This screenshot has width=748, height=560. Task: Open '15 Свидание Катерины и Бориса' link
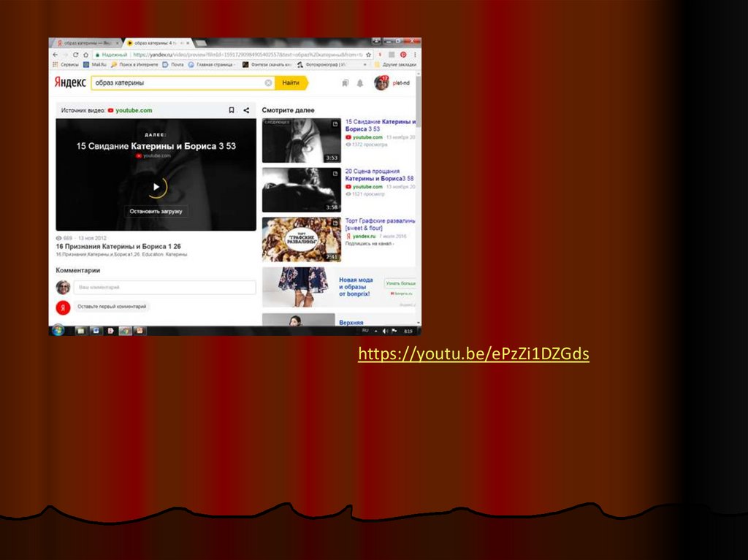380,126
